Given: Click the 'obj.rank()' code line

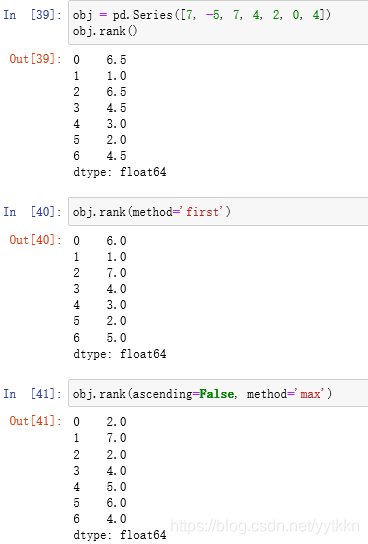Looking at the screenshot, I should (105, 31).
